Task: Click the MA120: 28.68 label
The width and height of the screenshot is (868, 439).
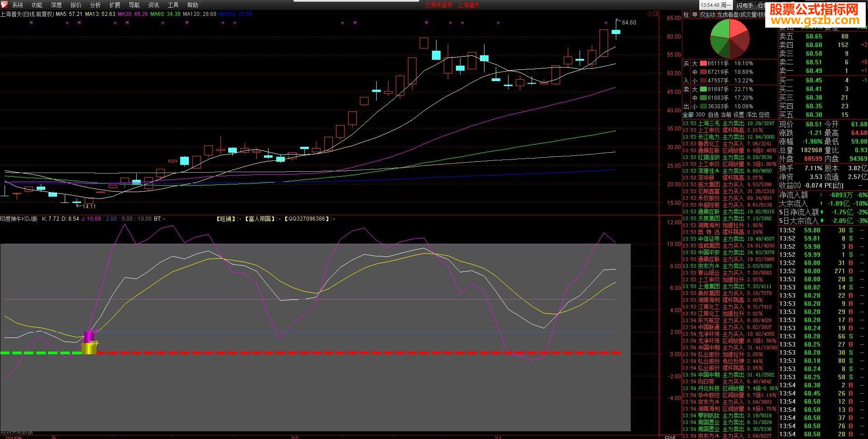Action: tap(200, 14)
